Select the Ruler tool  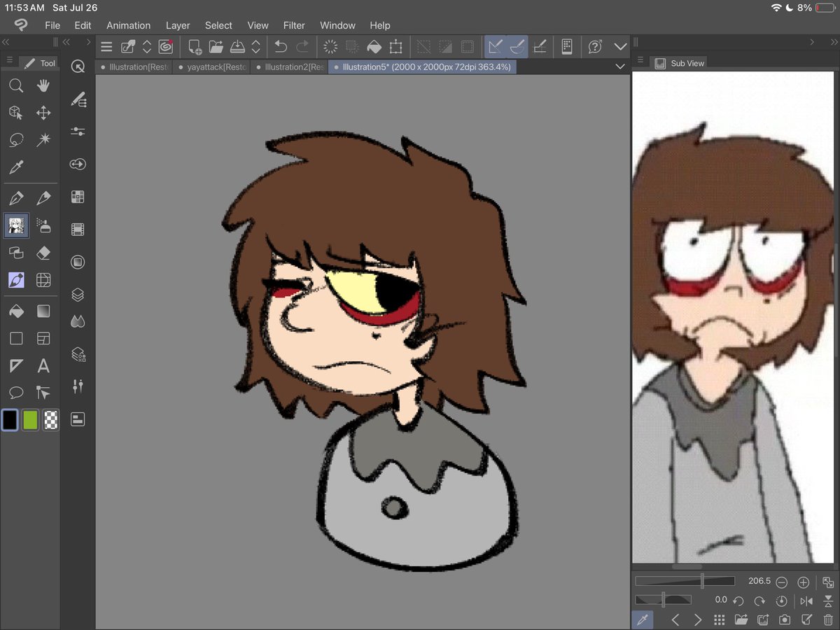[16, 365]
